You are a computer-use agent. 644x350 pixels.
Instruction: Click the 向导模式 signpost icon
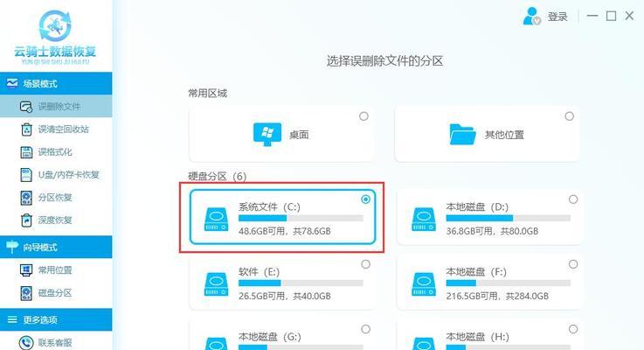pyautogui.click(x=12, y=247)
